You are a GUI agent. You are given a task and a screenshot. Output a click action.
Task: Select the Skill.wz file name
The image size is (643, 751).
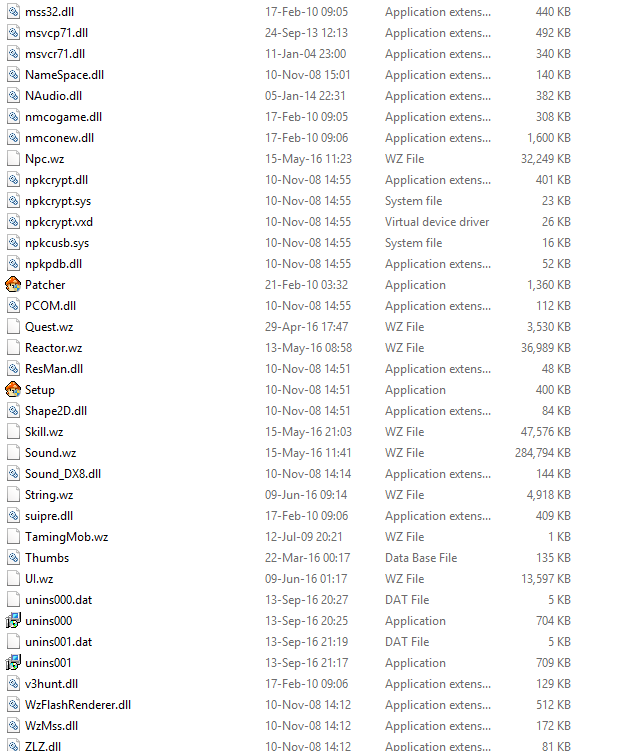tap(44, 432)
